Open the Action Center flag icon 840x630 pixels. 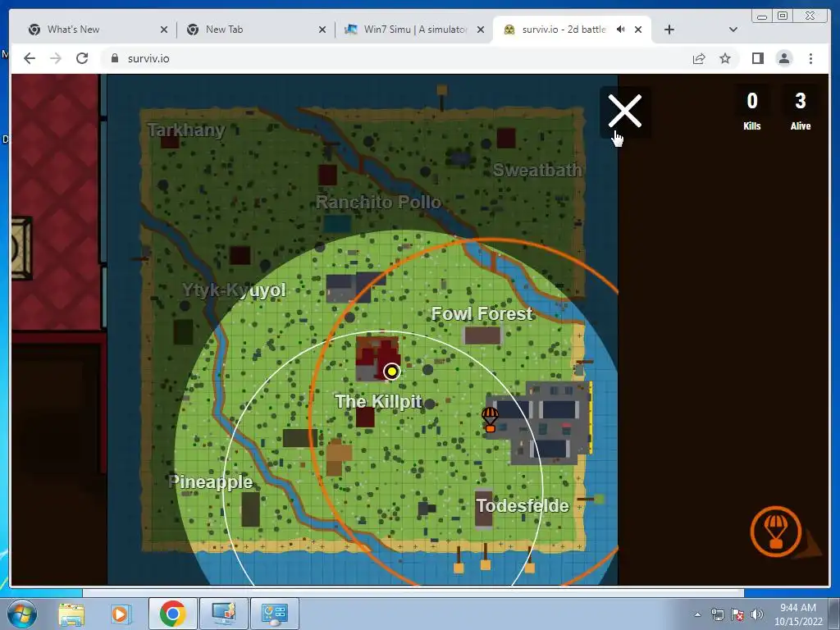(x=737, y=614)
